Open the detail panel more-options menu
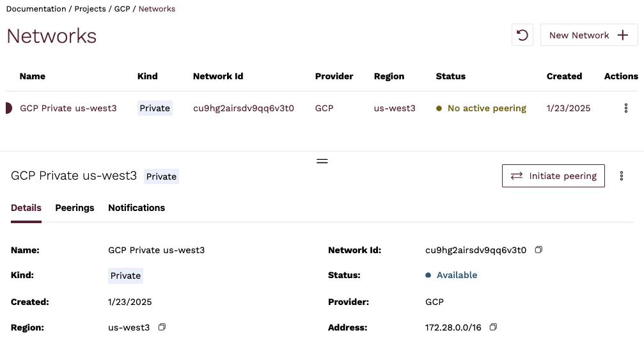Image resolution: width=644 pixels, height=351 pixels. 622,176
